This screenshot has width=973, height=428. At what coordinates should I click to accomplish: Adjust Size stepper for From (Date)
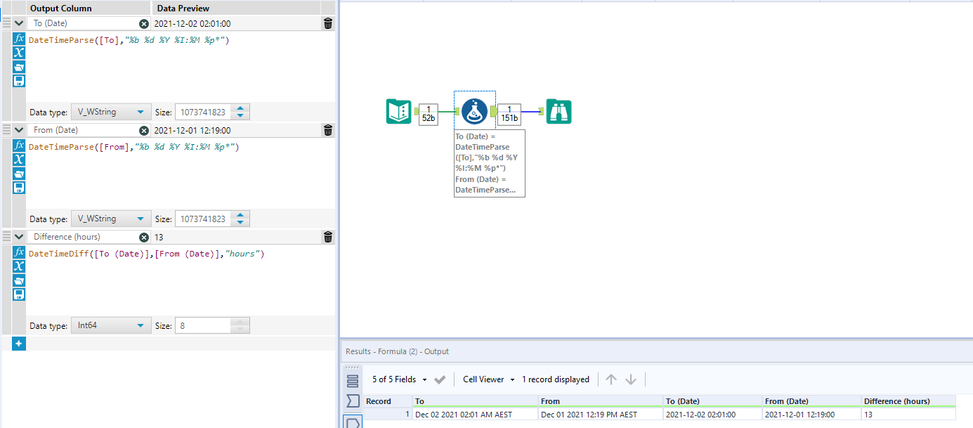coord(241,219)
